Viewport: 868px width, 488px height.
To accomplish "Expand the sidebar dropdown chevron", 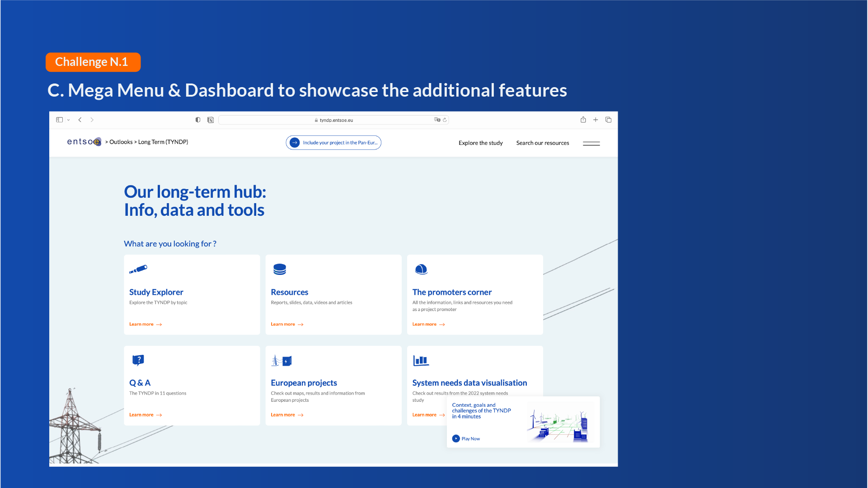I will (x=69, y=120).
